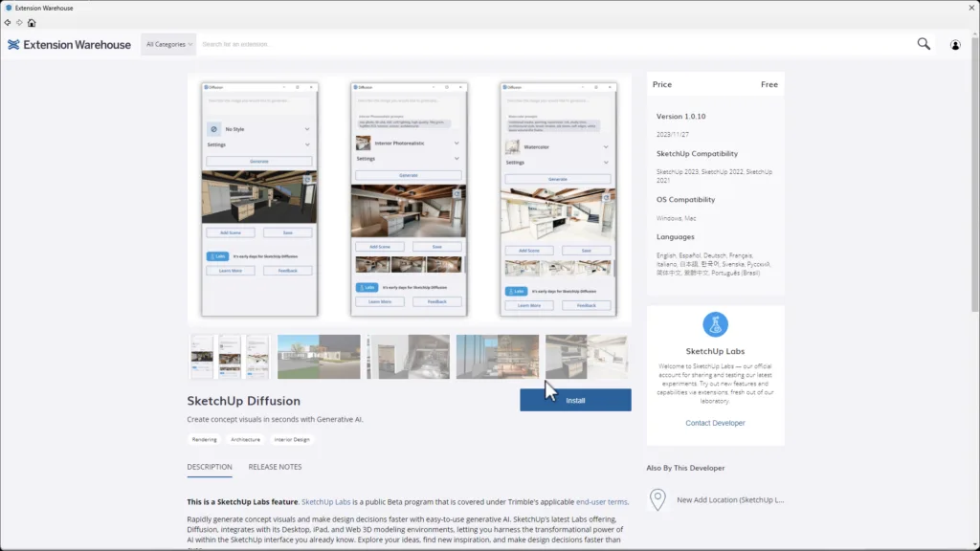
Task: Open the user account icon
Action: pyautogui.click(x=955, y=44)
